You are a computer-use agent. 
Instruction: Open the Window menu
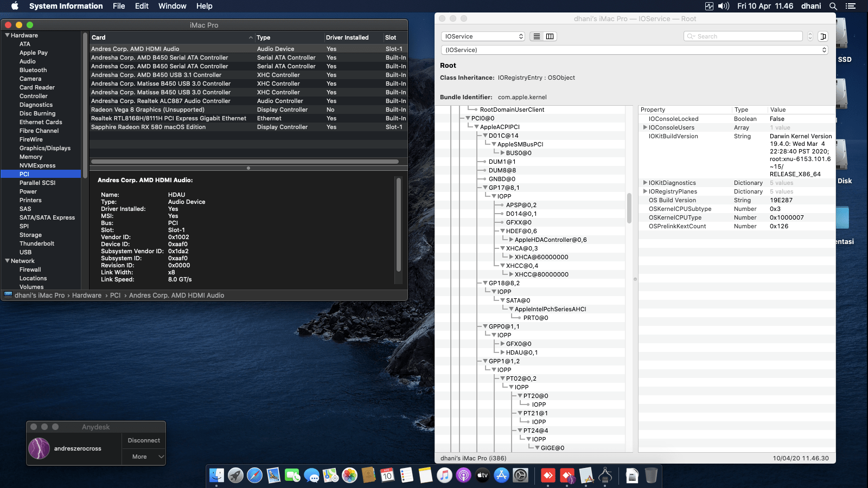pos(173,6)
